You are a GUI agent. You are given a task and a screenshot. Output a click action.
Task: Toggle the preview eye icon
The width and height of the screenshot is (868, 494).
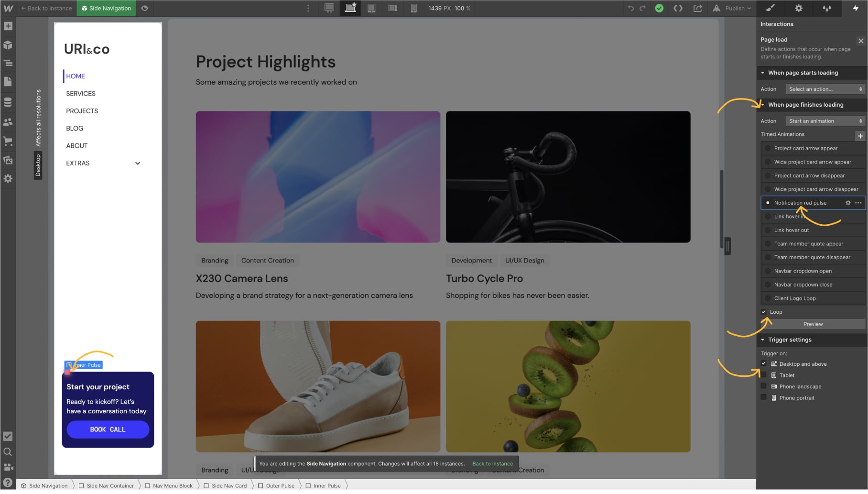(x=144, y=8)
